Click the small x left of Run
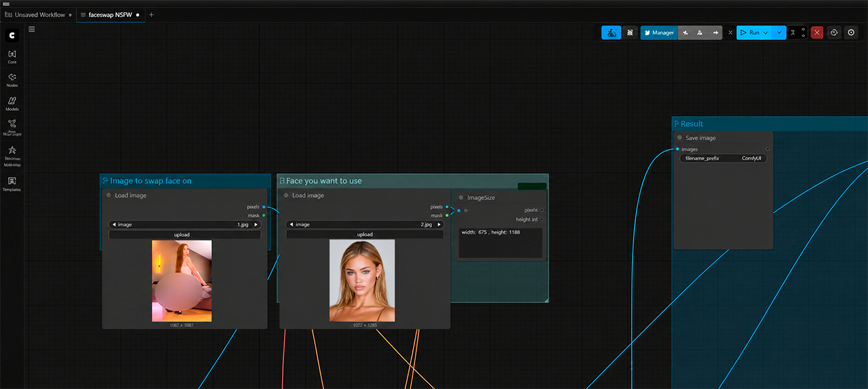Screen dimensions: 868x389 coord(730,33)
